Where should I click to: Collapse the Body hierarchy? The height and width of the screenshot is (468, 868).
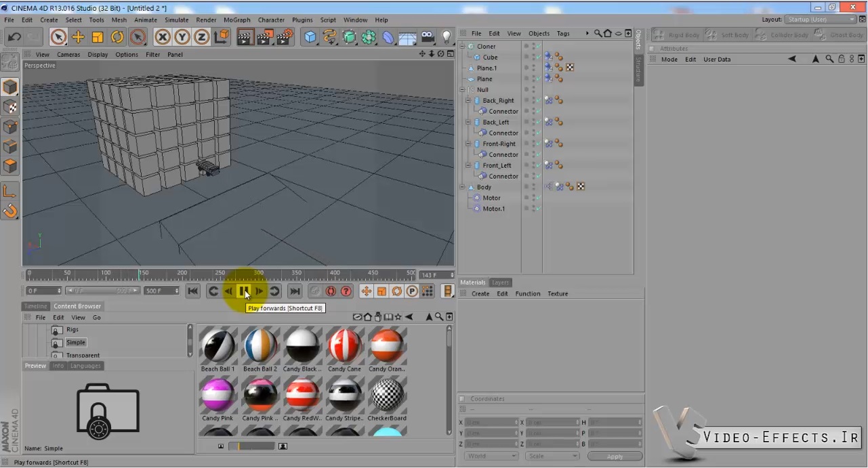click(462, 188)
